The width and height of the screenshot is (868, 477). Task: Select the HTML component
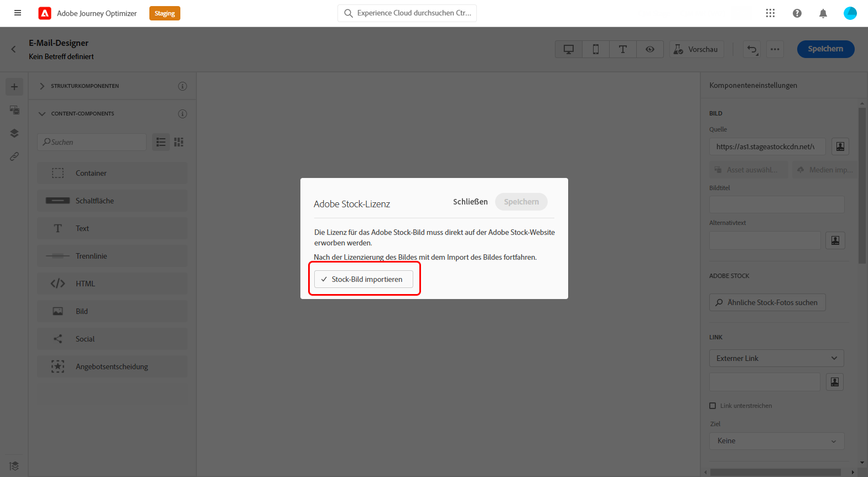point(112,284)
